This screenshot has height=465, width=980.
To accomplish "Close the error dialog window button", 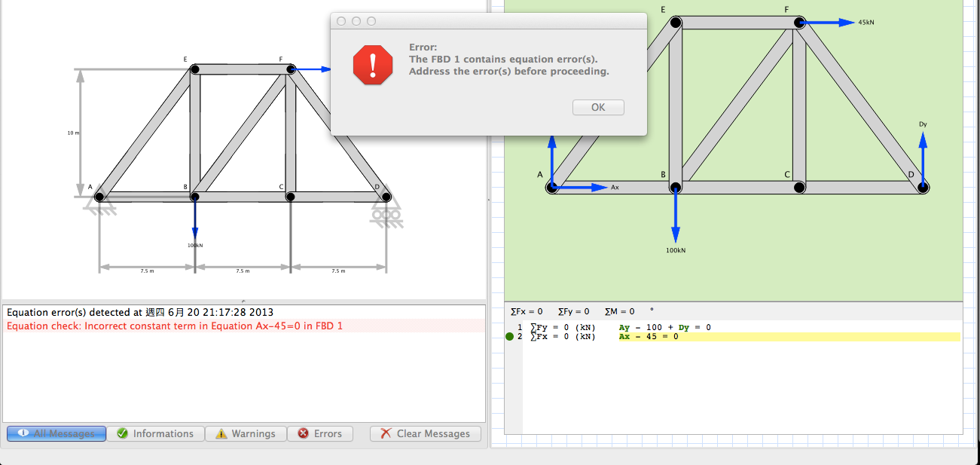I will pyautogui.click(x=341, y=21).
